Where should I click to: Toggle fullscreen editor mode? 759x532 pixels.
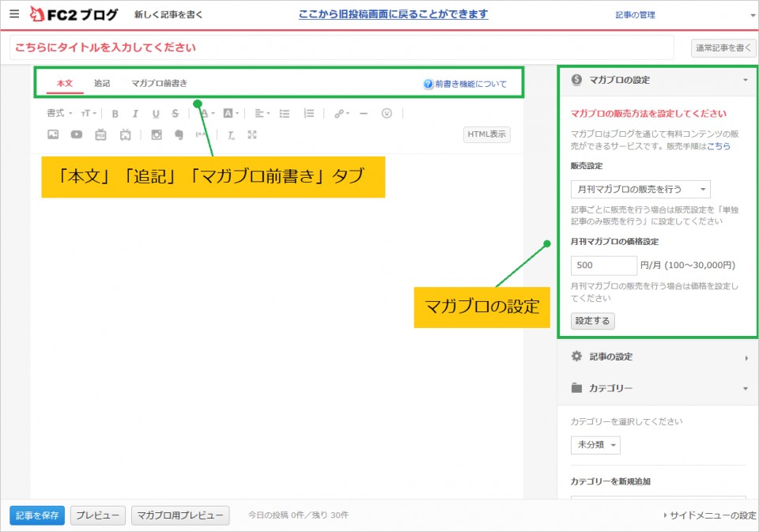point(252,135)
